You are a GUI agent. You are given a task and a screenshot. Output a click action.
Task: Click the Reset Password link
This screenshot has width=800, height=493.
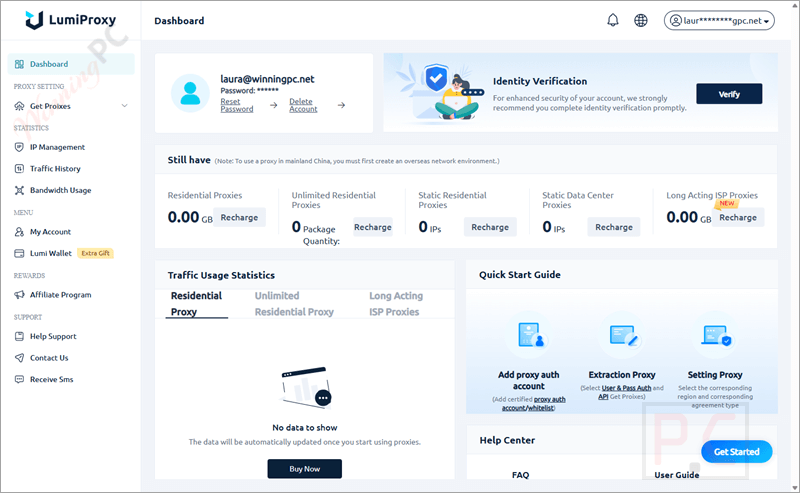pyautogui.click(x=237, y=105)
